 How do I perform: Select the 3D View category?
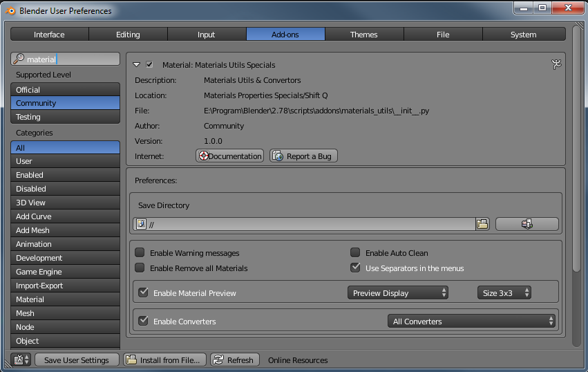point(65,203)
